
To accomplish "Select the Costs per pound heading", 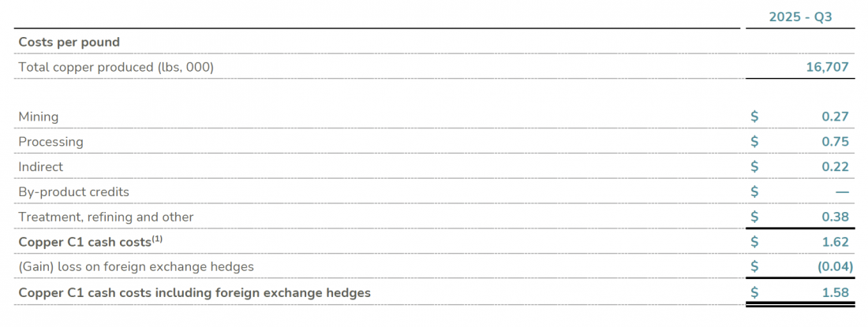I will click(69, 42).
